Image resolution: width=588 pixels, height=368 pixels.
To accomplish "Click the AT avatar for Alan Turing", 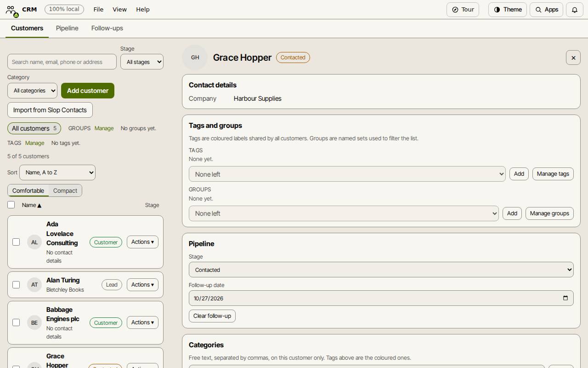I will point(34,285).
